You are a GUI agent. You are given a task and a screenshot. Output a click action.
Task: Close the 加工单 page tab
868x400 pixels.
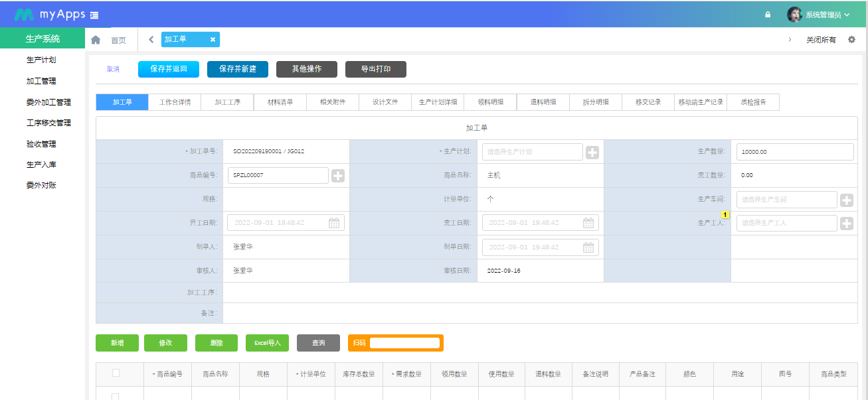(x=213, y=40)
